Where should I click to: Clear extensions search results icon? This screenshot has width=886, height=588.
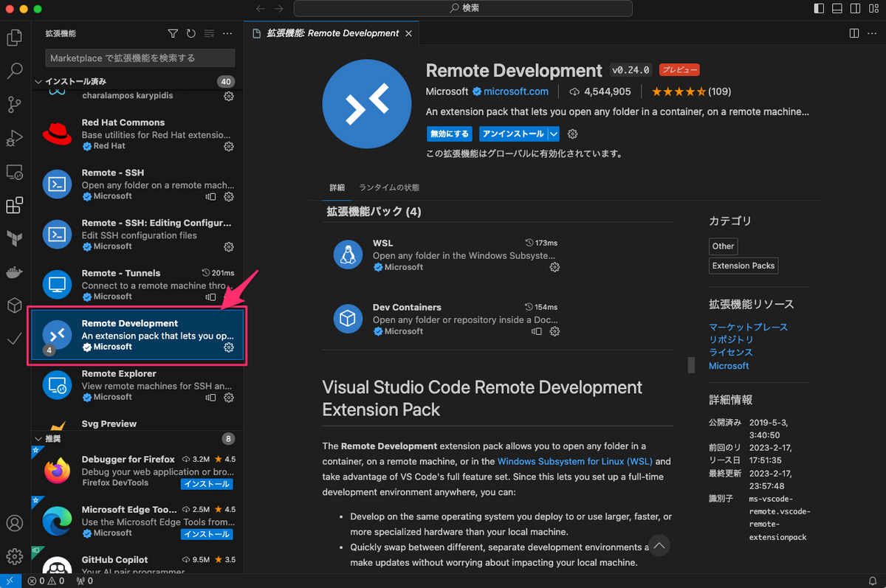point(209,34)
